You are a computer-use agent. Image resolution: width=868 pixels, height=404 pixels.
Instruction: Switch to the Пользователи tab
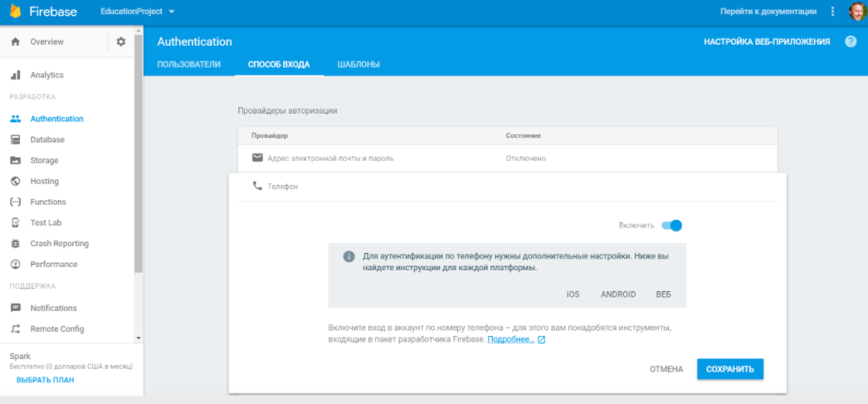click(188, 64)
